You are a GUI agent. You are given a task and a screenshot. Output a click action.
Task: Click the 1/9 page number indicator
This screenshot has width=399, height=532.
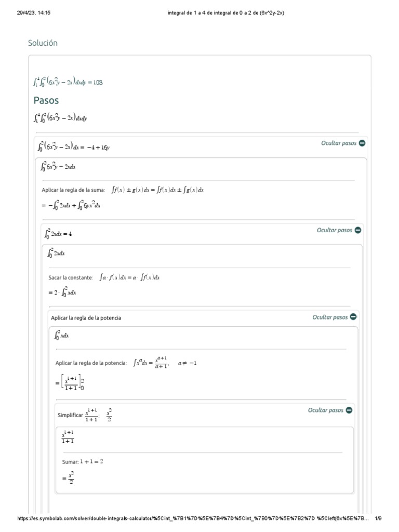(x=378, y=518)
